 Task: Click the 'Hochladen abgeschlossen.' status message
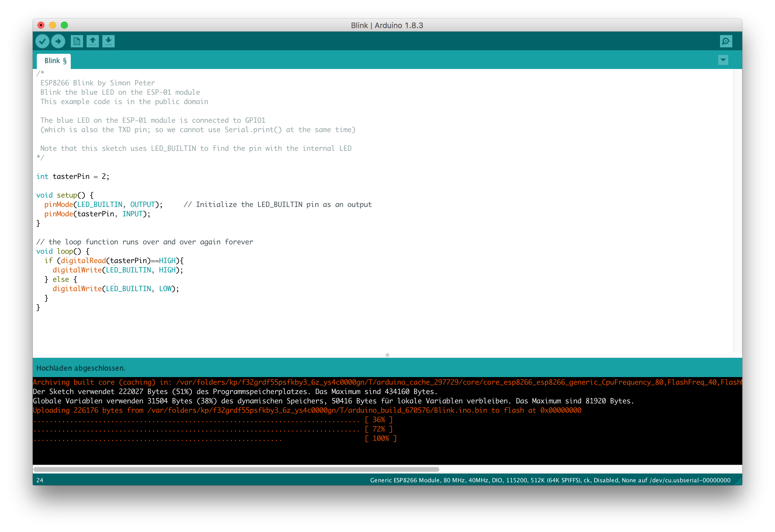click(81, 368)
